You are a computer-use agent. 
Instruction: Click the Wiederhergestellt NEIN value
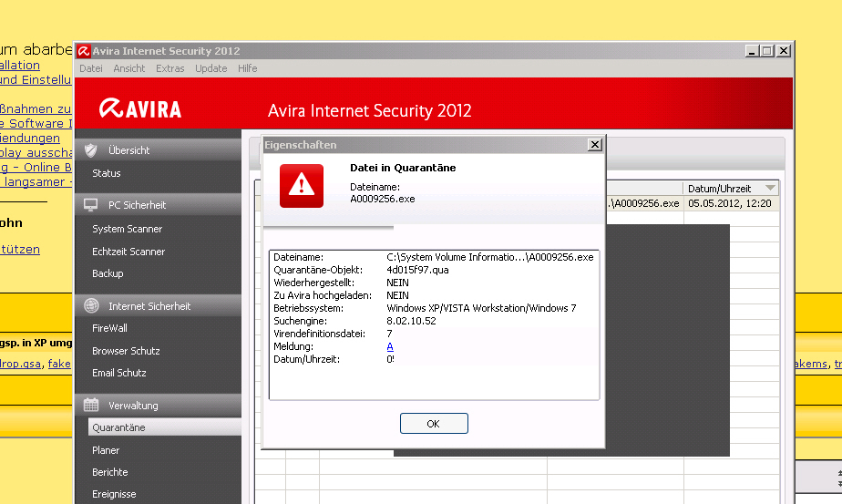tap(397, 283)
